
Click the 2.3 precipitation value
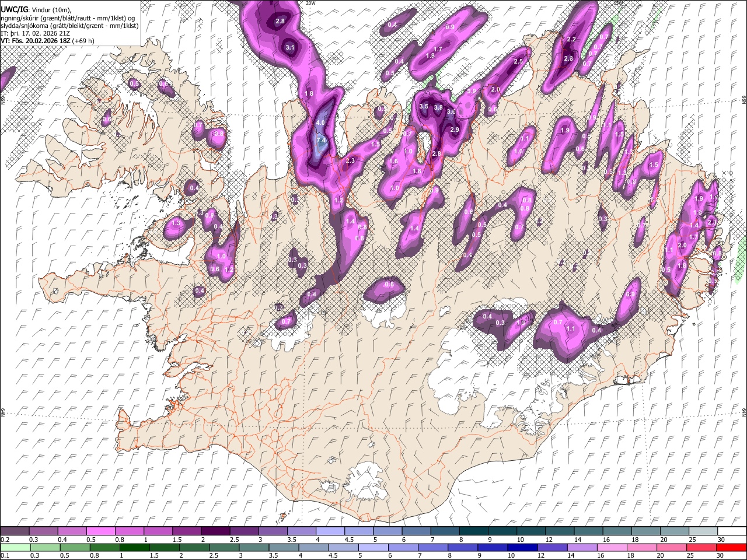pos(350,161)
